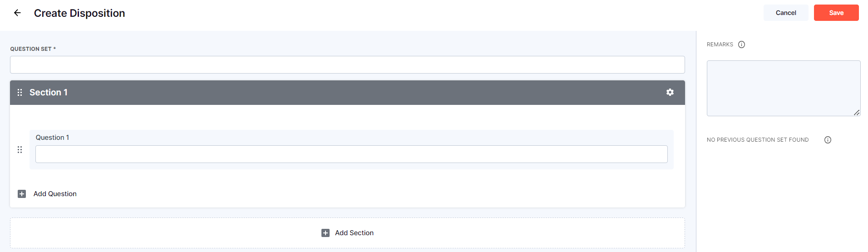Image resolution: width=868 pixels, height=252 pixels.
Task: Click the plus icon beside Add Question
Action: point(22,194)
